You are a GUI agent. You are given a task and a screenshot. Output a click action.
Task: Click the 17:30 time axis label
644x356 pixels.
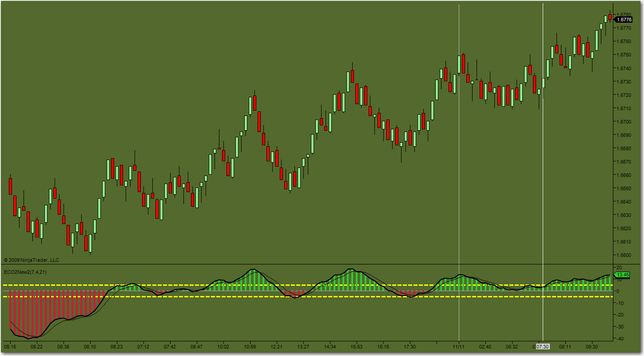click(x=409, y=346)
